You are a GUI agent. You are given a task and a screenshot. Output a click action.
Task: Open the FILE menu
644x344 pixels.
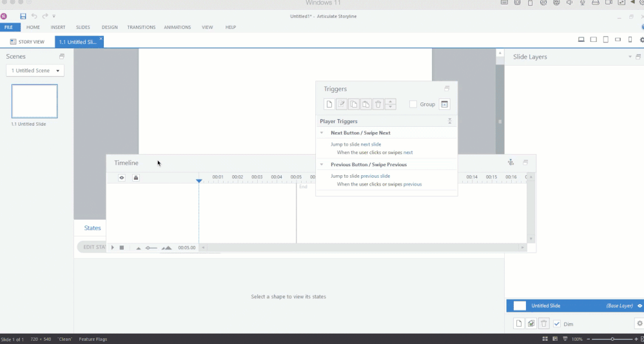coord(8,27)
